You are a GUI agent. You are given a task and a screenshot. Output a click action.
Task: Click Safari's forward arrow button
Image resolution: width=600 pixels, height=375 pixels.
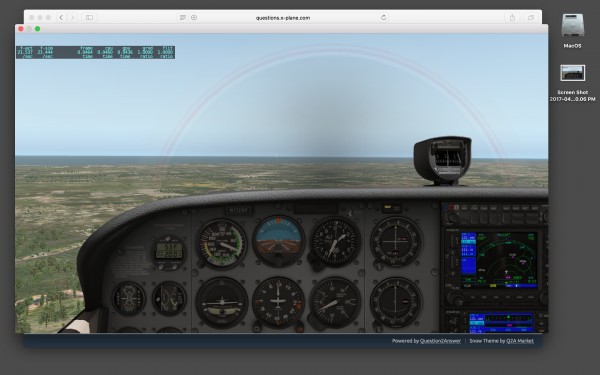click(72, 18)
